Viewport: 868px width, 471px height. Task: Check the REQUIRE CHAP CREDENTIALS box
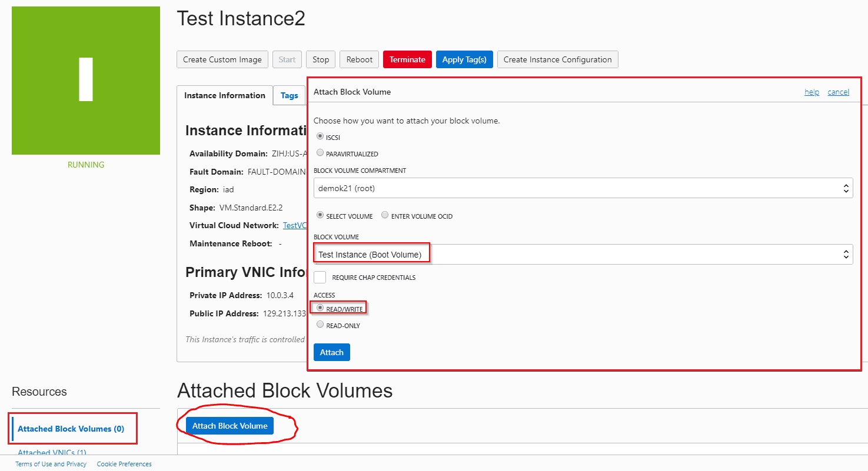click(x=320, y=276)
